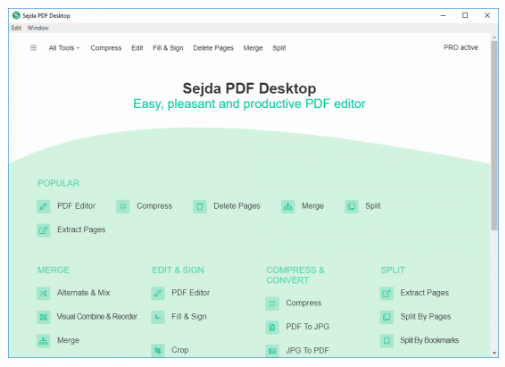Open the Visual Combine & Reorder link
The height and width of the screenshot is (367, 505).
point(97,316)
